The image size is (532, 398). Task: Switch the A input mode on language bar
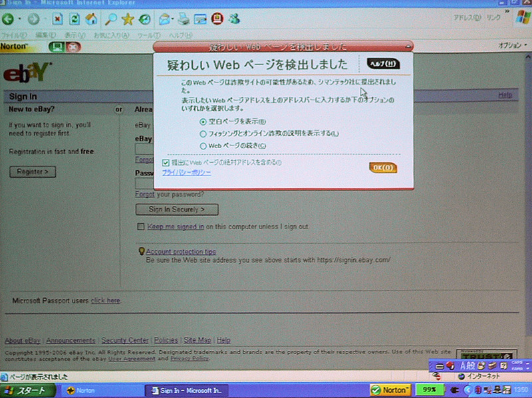462,366
